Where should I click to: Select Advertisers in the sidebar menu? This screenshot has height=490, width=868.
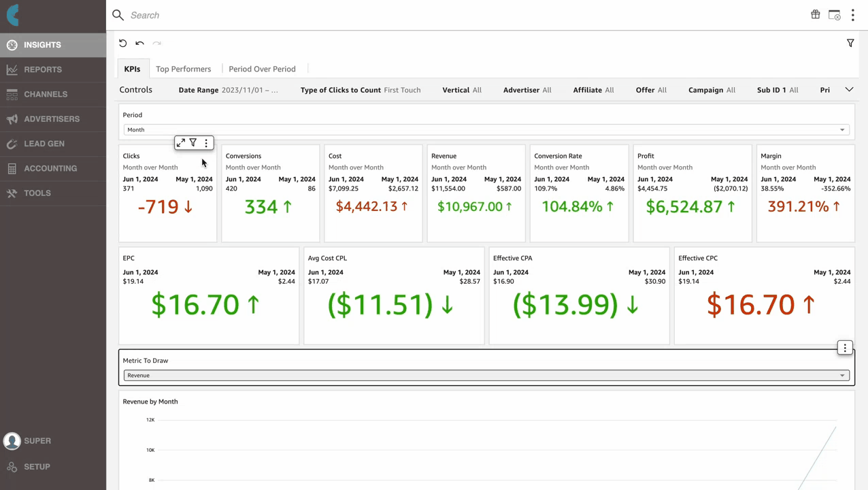(52, 118)
